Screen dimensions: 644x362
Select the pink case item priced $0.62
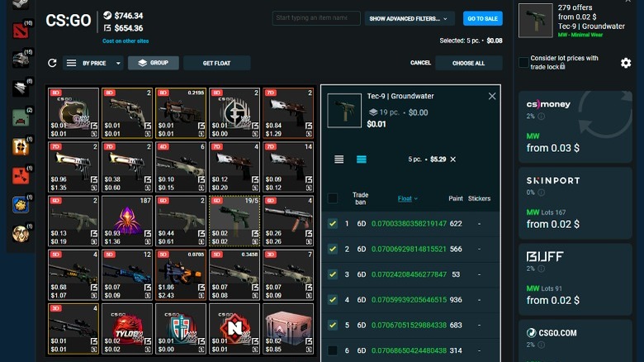[288, 329]
